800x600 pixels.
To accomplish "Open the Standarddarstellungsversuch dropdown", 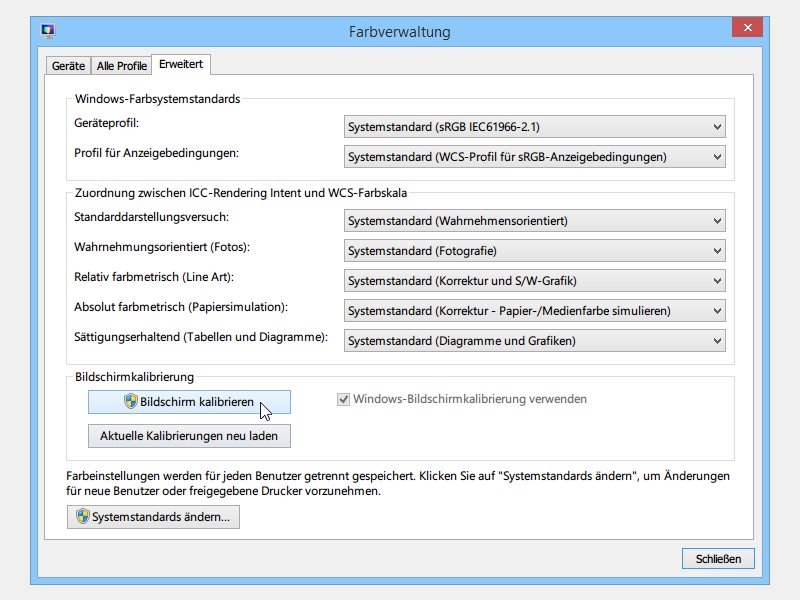I will point(535,221).
